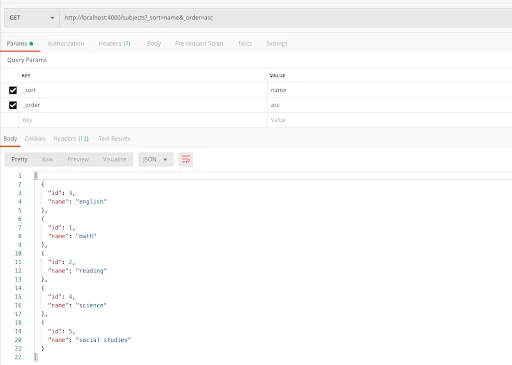
Task: Click the _sort key cell
Action: [x=143, y=90]
